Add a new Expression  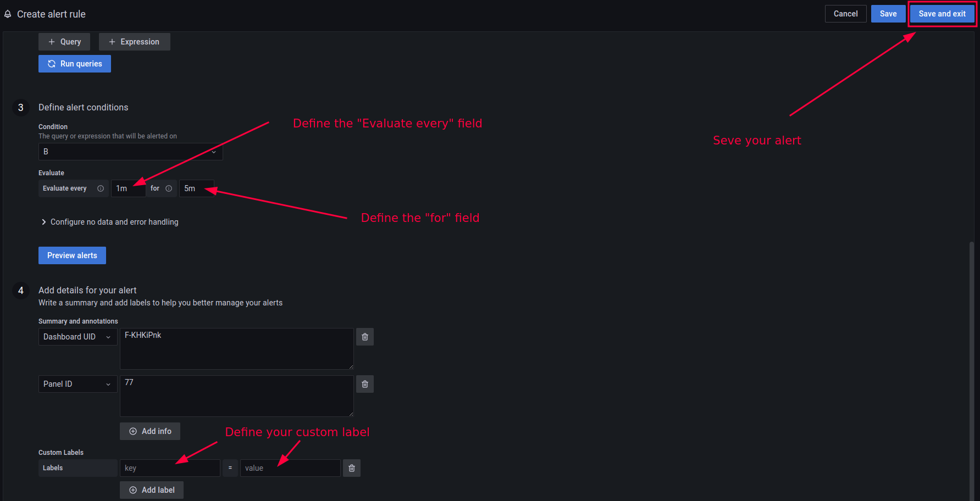pyautogui.click(x=134, y=42)
